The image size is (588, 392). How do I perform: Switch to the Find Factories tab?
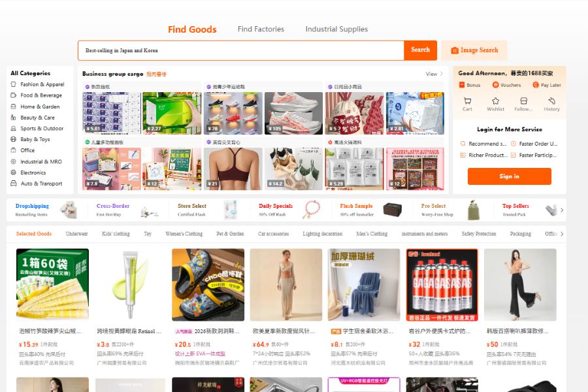tap(261, 29)
